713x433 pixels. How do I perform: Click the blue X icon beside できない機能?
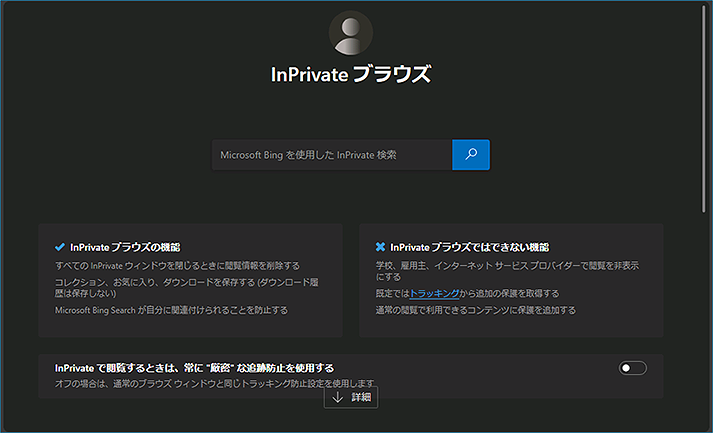pyautogui.click(x=380, y=247)
